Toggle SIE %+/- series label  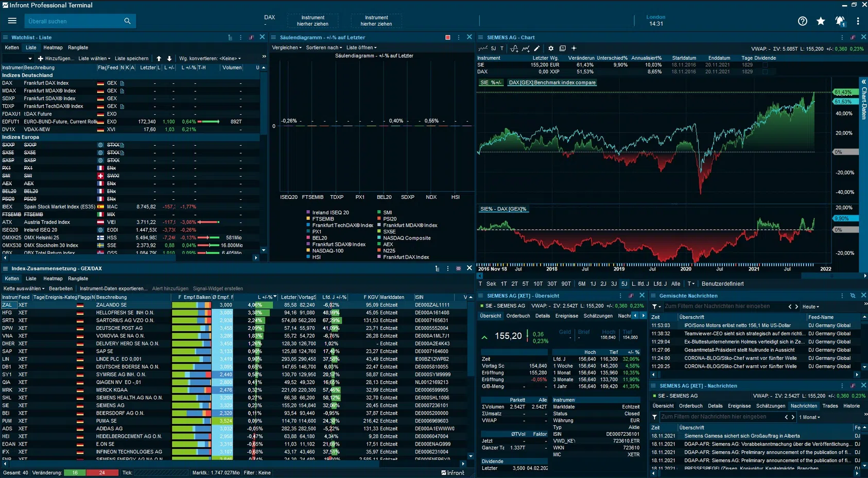tap(491, 82)
